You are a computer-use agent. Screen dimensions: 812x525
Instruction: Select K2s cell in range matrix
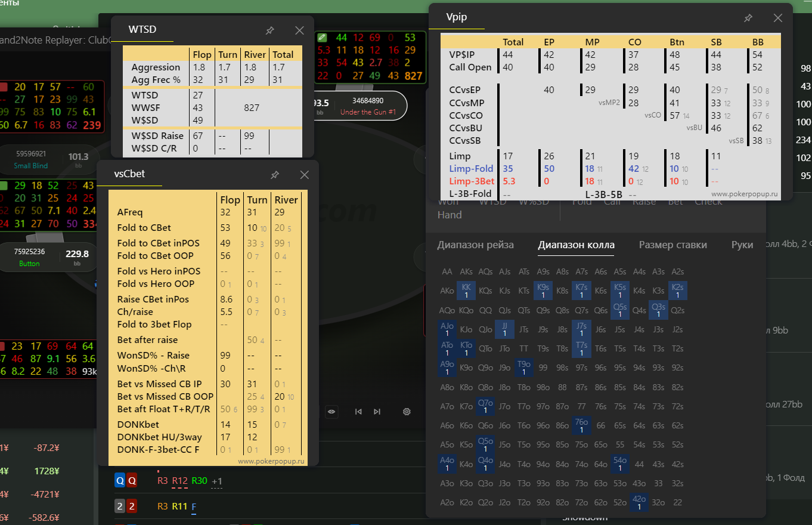(x=677, y=291)
